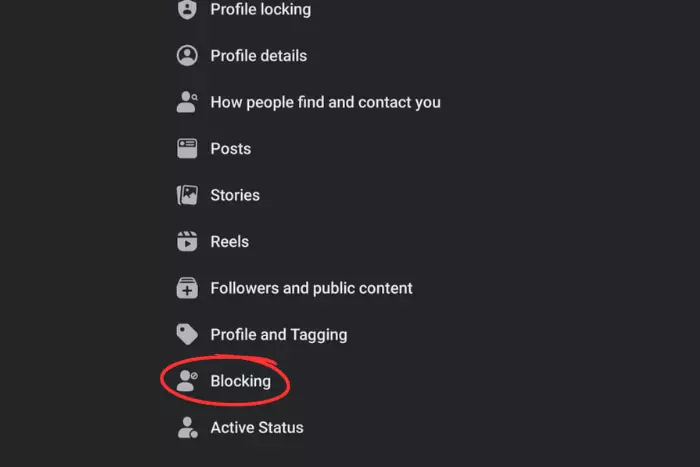Click the Profile details person icon
Image resolution: width=700 pixels, height=467 pixels.
(187, 55)
